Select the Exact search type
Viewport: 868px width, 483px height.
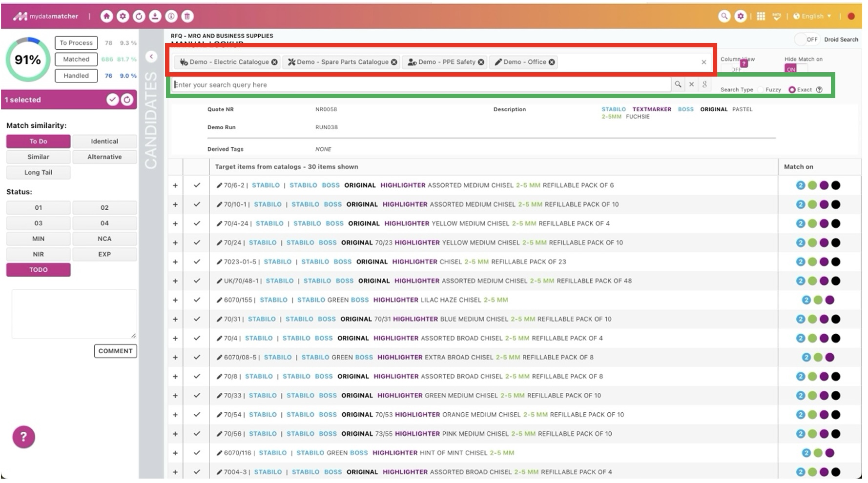[792, 90]
